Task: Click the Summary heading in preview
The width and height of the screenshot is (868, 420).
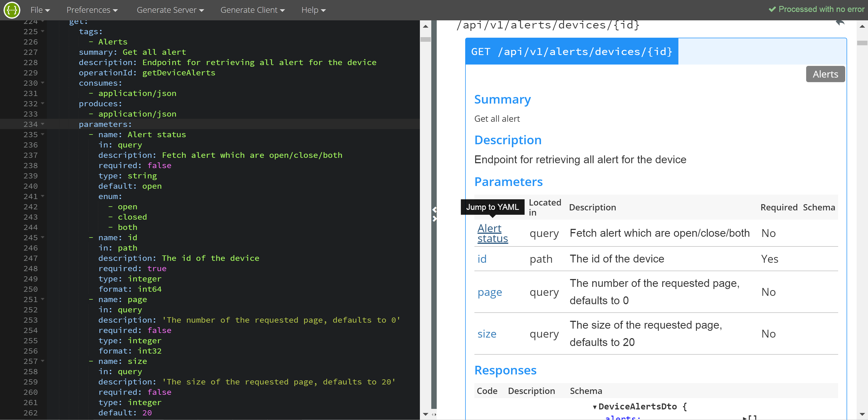Action: pyautogui.click(x=502, y=99)
